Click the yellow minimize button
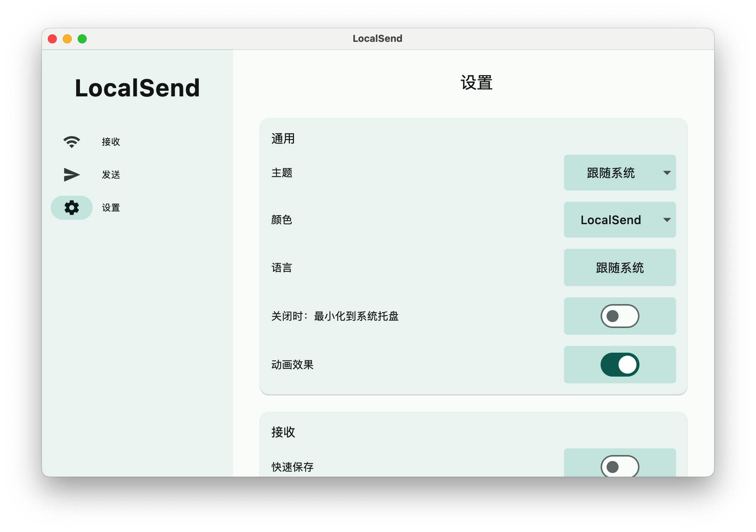Screen dimensions: 756x532 pos(67,38)
